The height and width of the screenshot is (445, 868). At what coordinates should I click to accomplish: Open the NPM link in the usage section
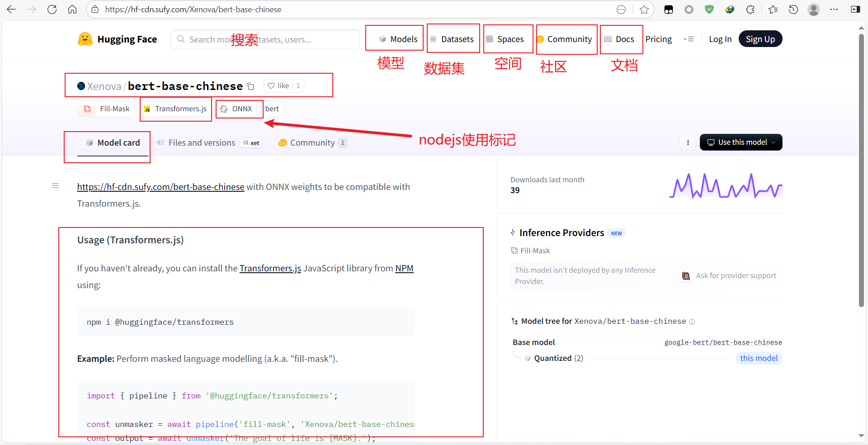click(x=404, y=268)
